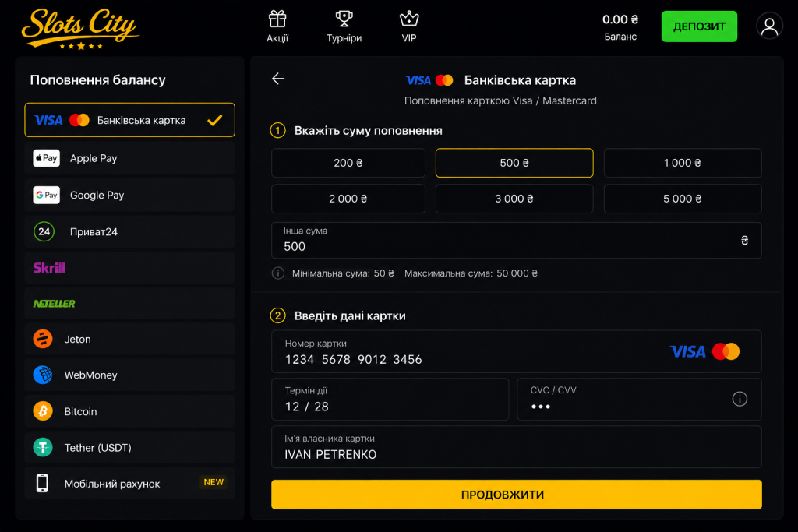Click the Google Pay logo icon
Screen dimensions: 798x532
[46, 195]
